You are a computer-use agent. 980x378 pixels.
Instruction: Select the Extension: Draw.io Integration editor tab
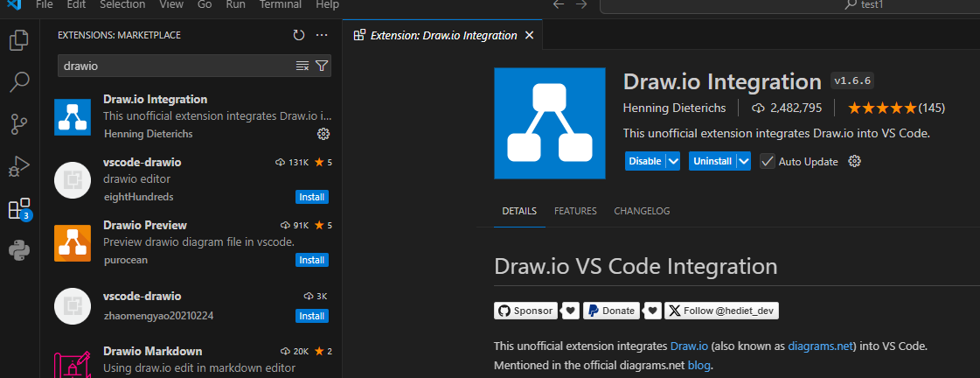coord(443,35)
